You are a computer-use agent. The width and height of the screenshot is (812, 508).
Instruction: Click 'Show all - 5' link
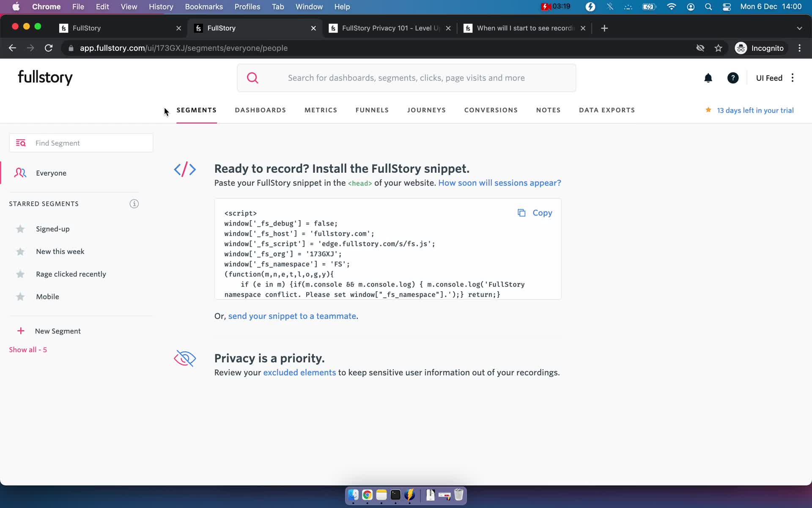[x=28, y=350]
